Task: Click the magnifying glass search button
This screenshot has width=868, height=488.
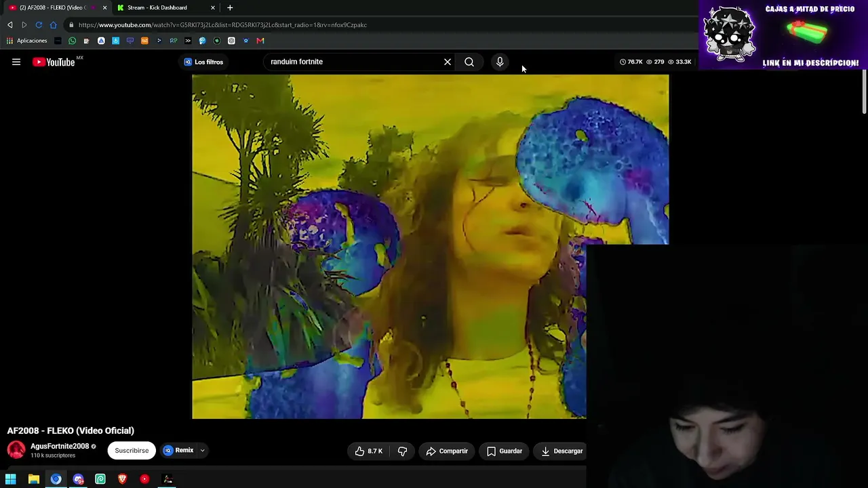Action: [469, 62]
